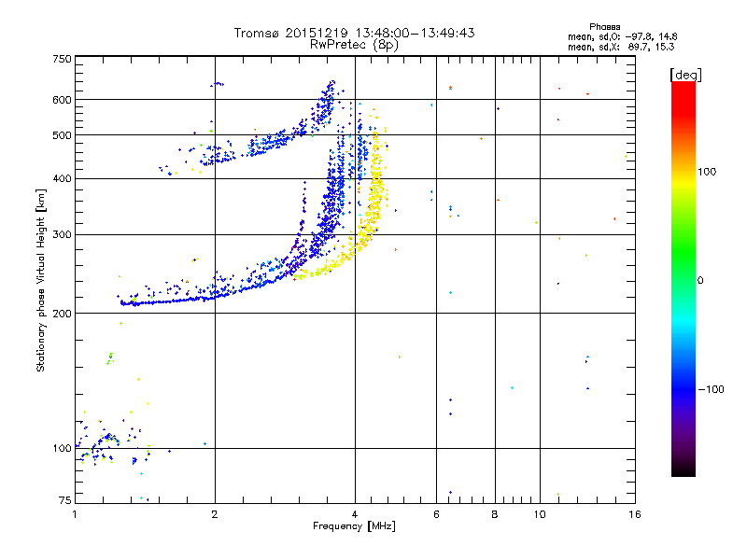The width and height of the screenshot is (747, 560).
Task: Click the rainbow phase color bar
Action: (x=684, y=279)
